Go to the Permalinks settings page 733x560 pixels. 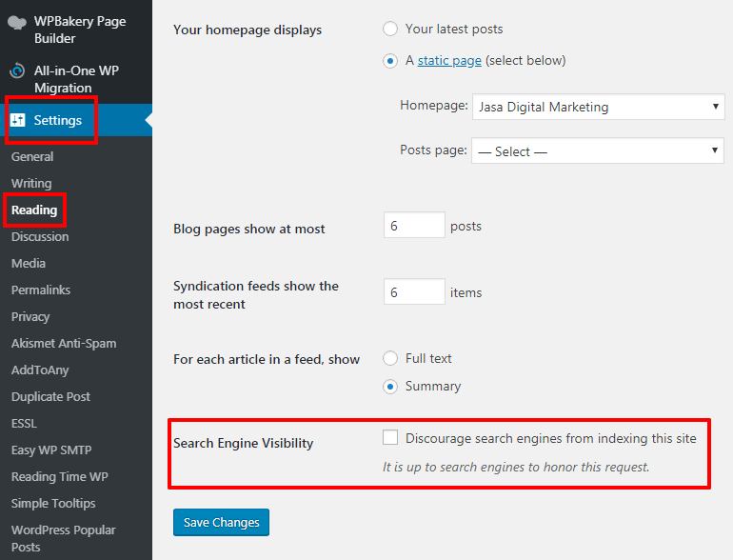tap(41, 290)
